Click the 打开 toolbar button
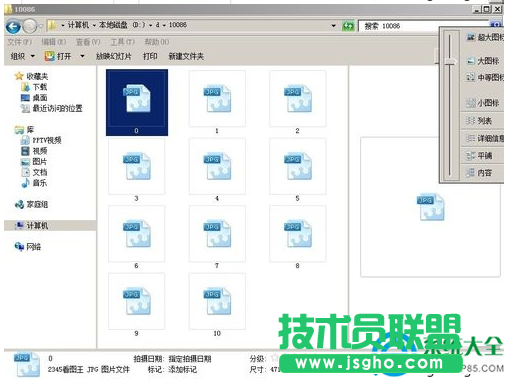Screen dimensions: 506x379 point(58,56)
